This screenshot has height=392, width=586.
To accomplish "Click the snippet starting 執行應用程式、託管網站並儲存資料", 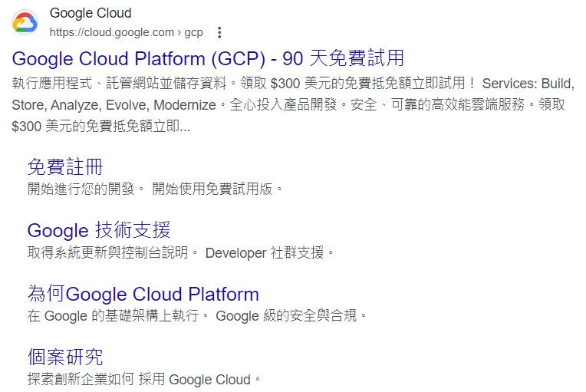I will (293, 104).
